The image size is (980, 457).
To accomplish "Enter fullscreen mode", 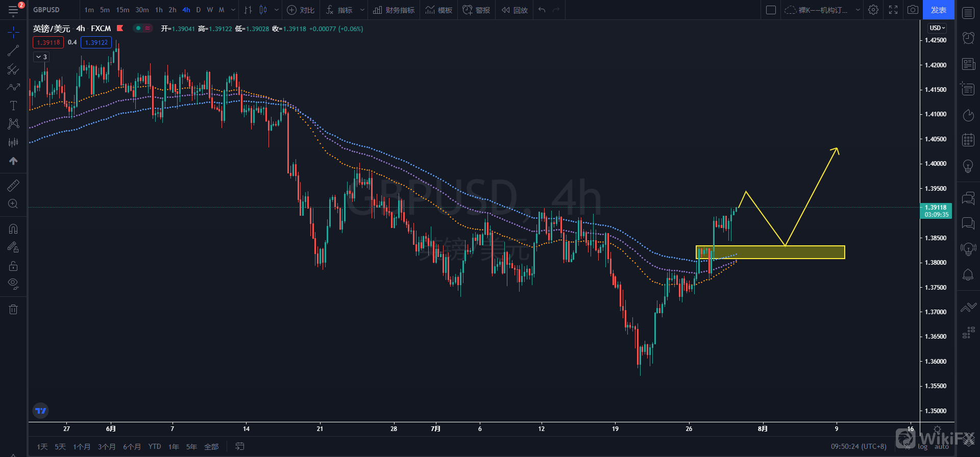I will point(893,10).
